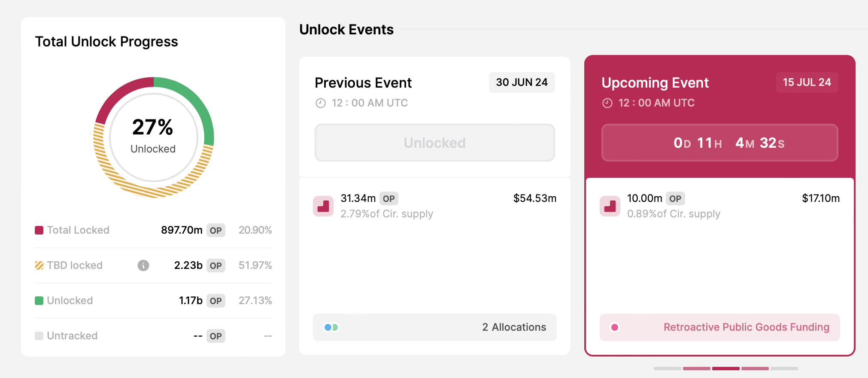Toggle the Total Locked legend swatch
This screenshot has width=868, height=378.
pos(38,230)
